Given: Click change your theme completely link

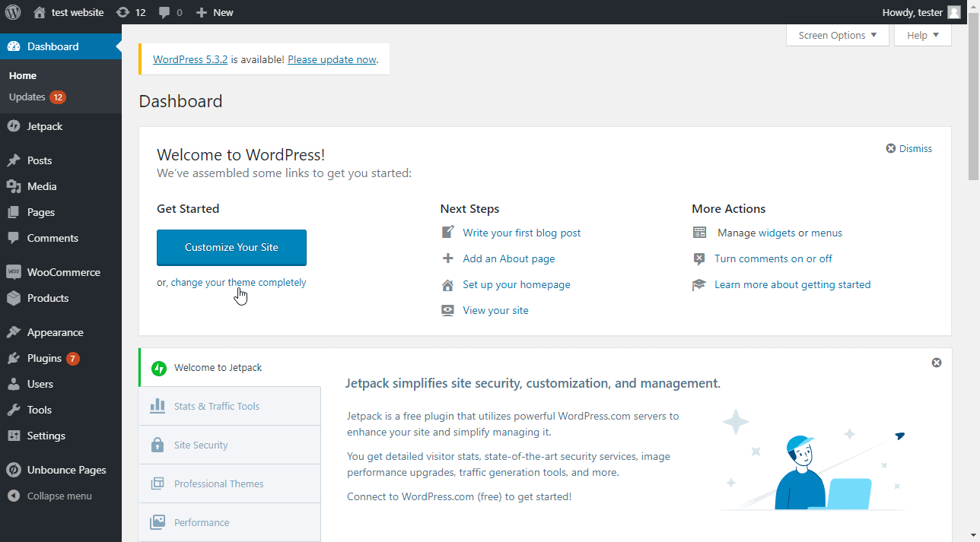Looking at the screenshot, I should [238, 282].
